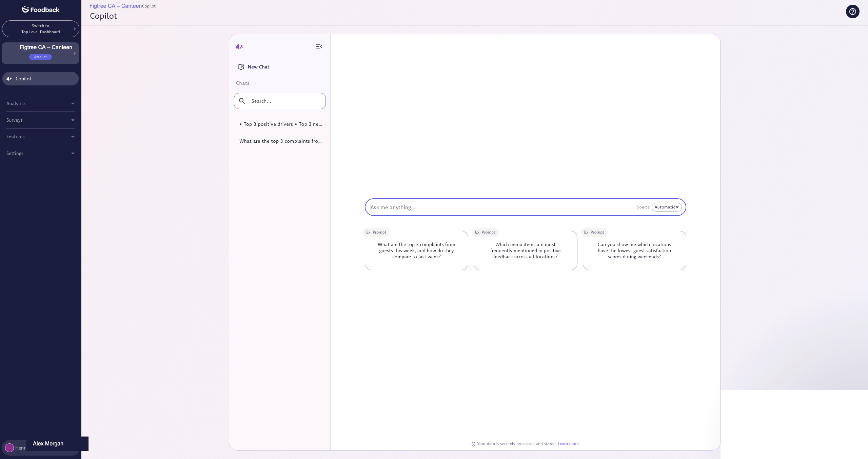This screenshot has height=459, width=868.
Task: Expand the Settings menu section
Action: coord(41,153)
